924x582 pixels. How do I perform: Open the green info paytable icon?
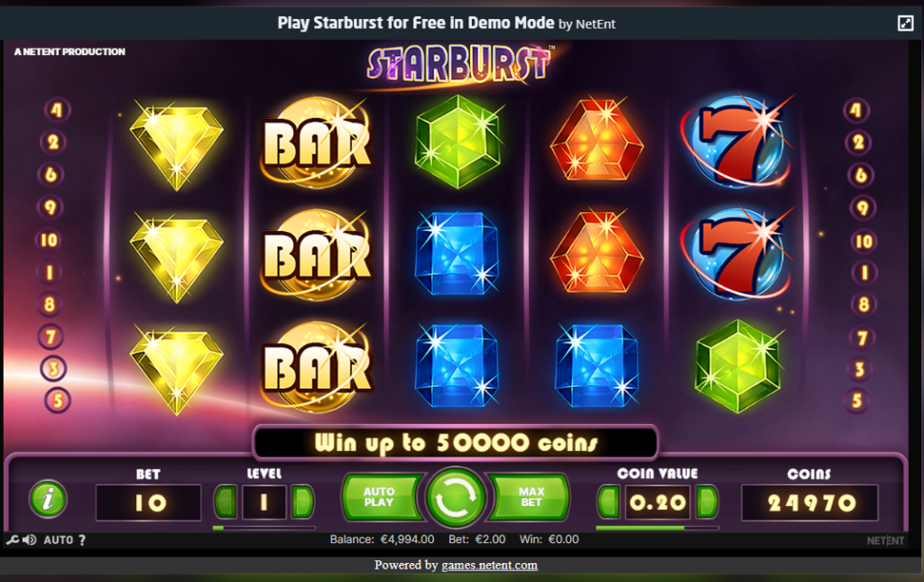48,499
